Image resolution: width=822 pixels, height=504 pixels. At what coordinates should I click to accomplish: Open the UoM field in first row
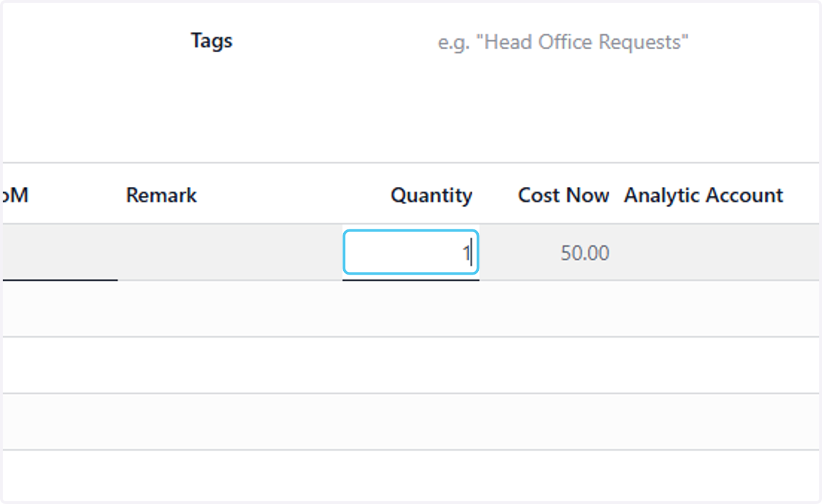(x=60, y=253)
